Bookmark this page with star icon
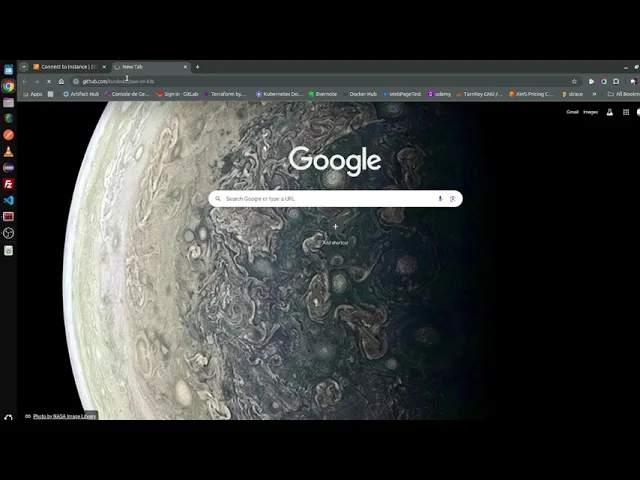640x480 pixels. (574, 82)
